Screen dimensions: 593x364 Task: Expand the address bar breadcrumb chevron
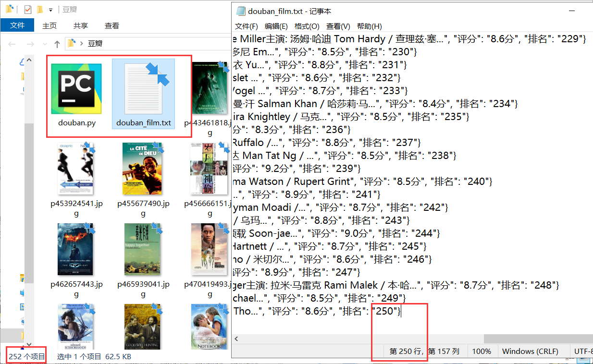tap(82, 44)
